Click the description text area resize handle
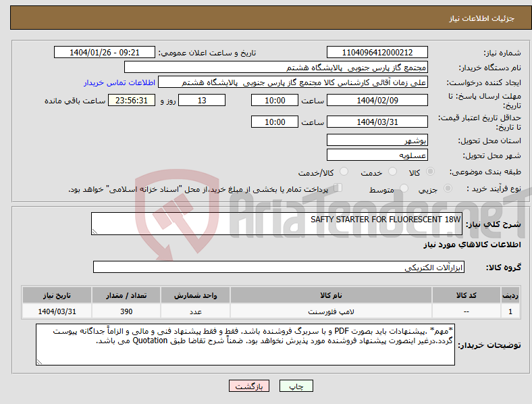Viewport: 532px width, 404px height. pos(95,232)
